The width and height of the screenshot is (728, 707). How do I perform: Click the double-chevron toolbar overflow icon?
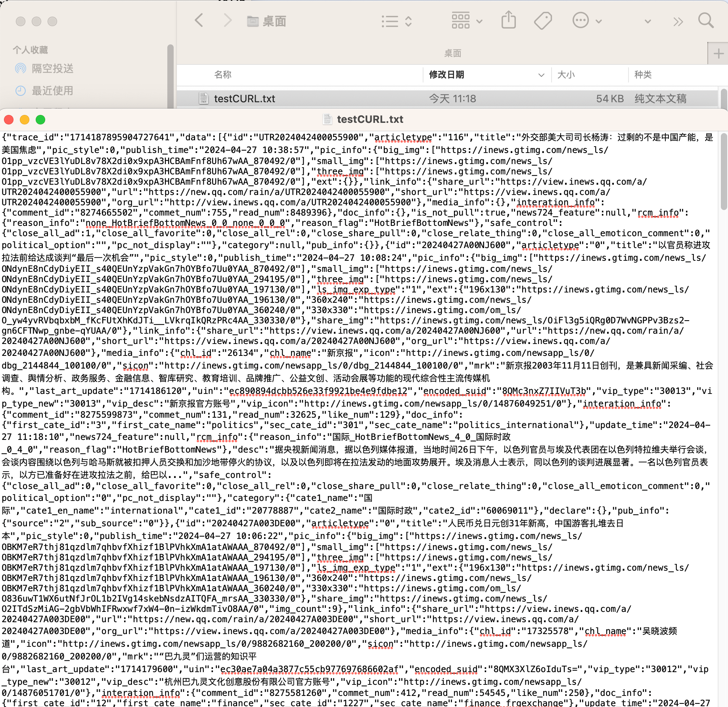click(x=678, y=21)
